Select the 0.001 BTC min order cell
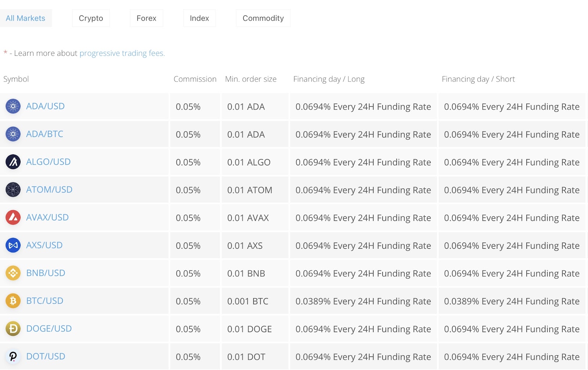Image resolution: width=588 pixels, height=370 pixels. (x=255, y=301)
